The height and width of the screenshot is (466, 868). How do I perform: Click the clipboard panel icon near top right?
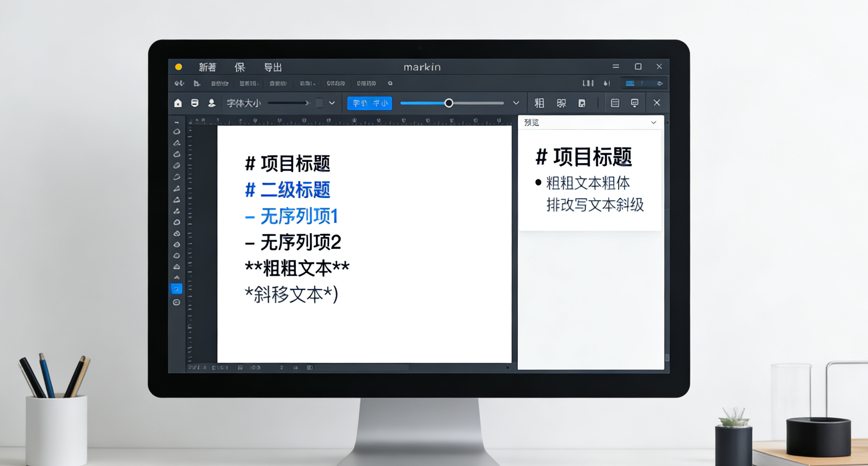[615, 103]
